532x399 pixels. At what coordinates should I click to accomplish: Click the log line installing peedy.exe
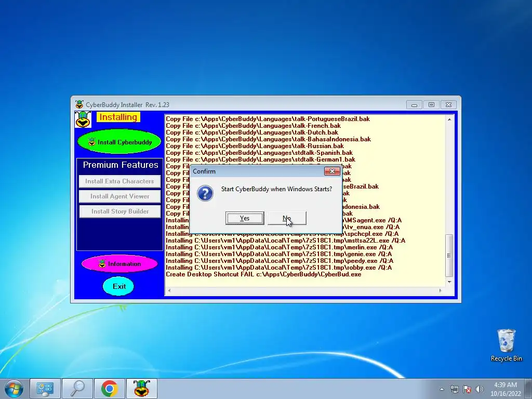pyautogui.click(x=280, y=261)
